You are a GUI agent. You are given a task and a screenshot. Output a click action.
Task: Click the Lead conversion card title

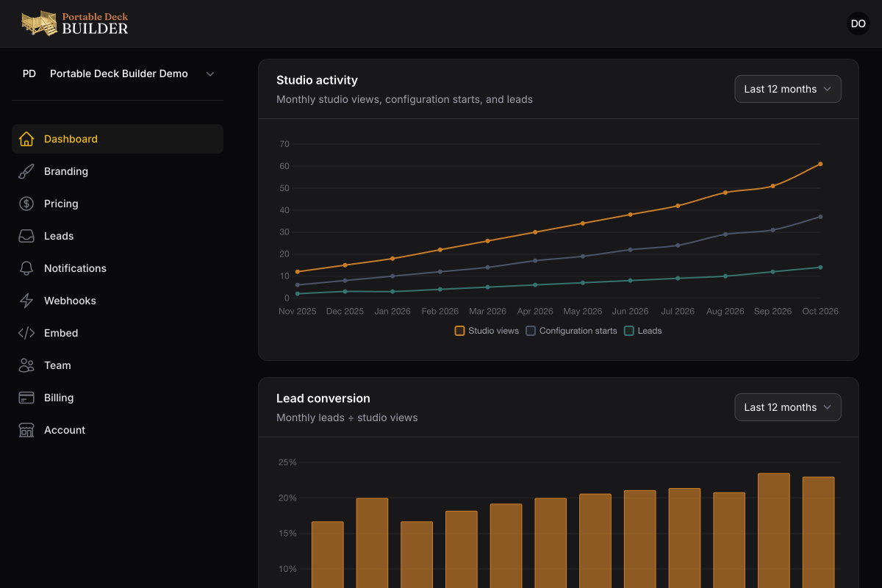(323, 398)
